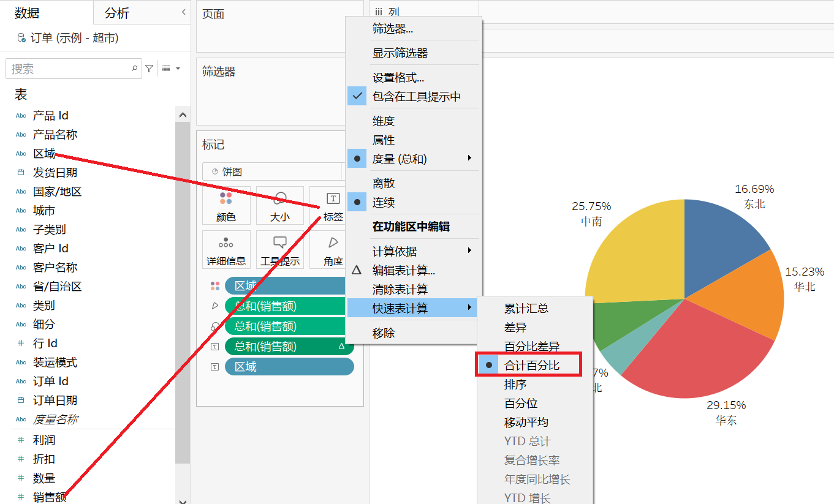834x504 pixels.
Task: Switch to the 数据 tab
Action: click(x=27, y=13)
